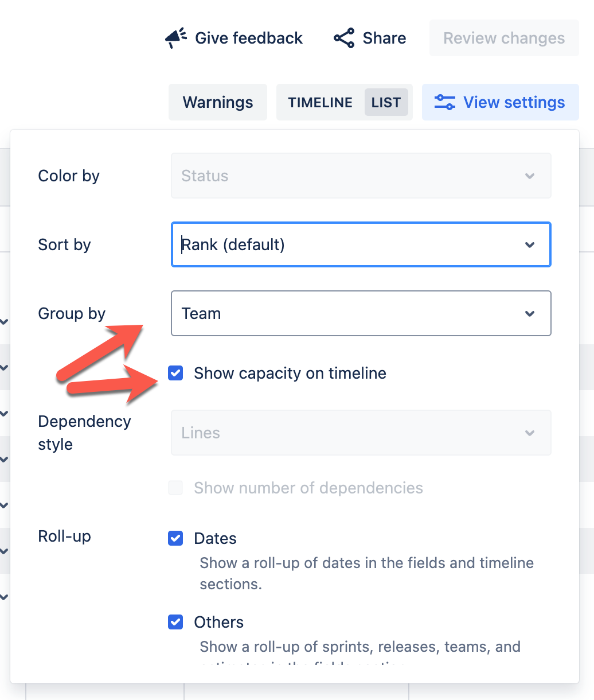Click the Warnings button
The width and height of the screenshot is (594, 700).
point(217,102)
